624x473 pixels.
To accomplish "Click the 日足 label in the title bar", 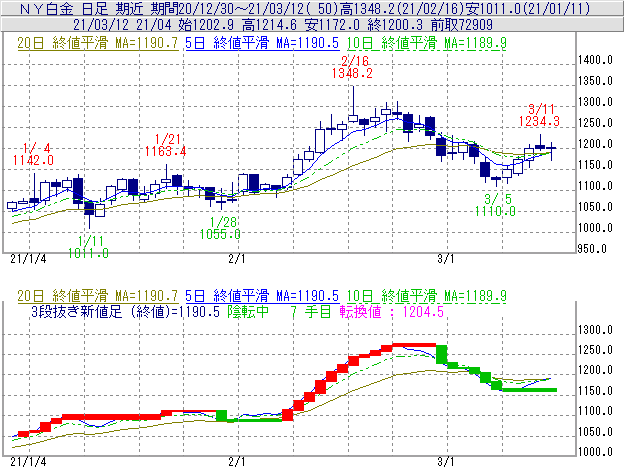I will 96,9.
